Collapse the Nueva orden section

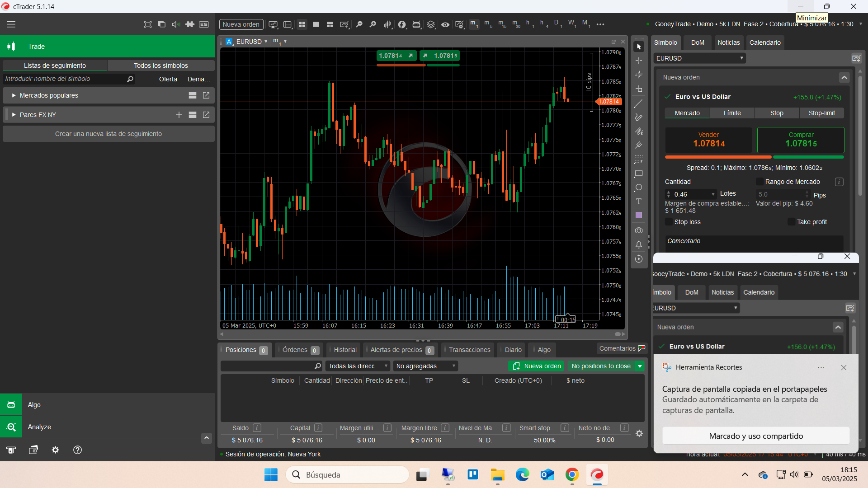coord(844,77)
